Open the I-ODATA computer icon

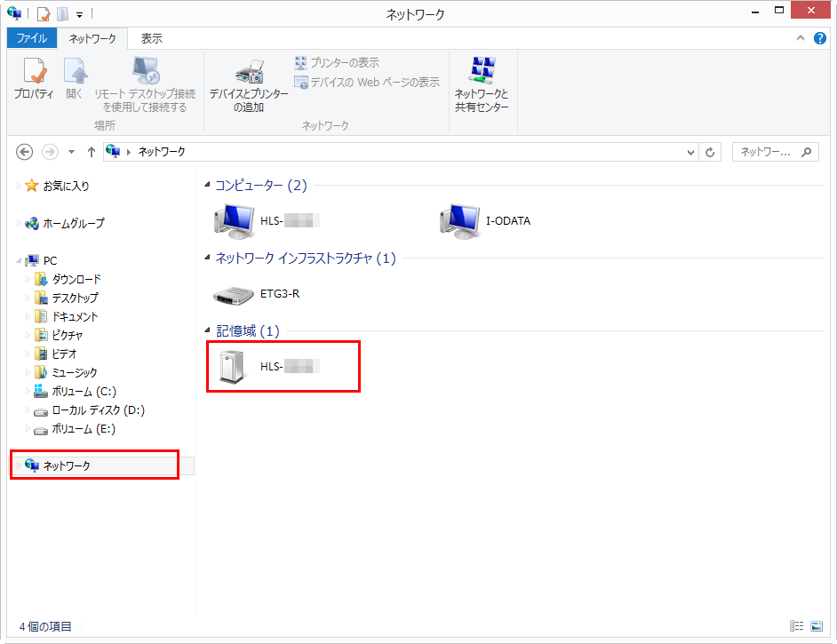tap(459, 221)
